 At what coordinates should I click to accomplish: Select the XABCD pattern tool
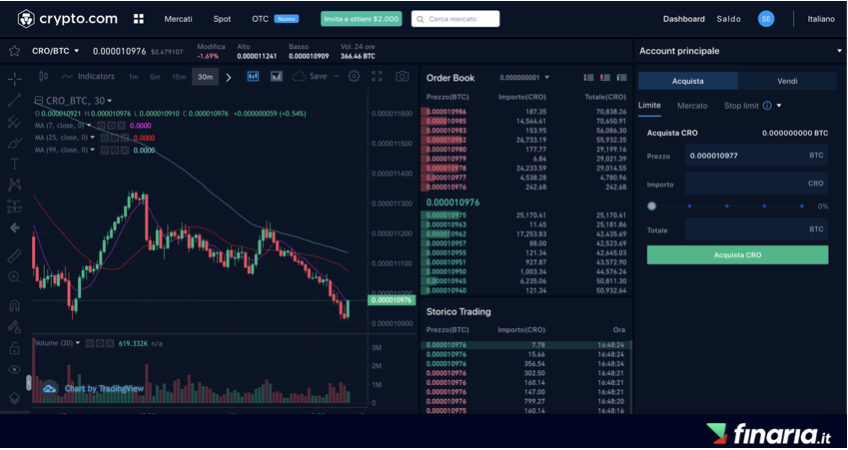click(x=15, y=184)
